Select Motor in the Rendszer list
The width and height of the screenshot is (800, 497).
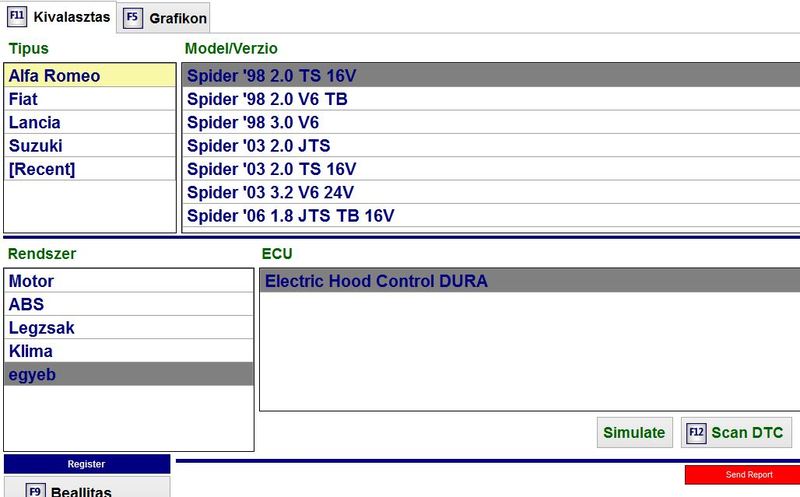click(129, 281)
